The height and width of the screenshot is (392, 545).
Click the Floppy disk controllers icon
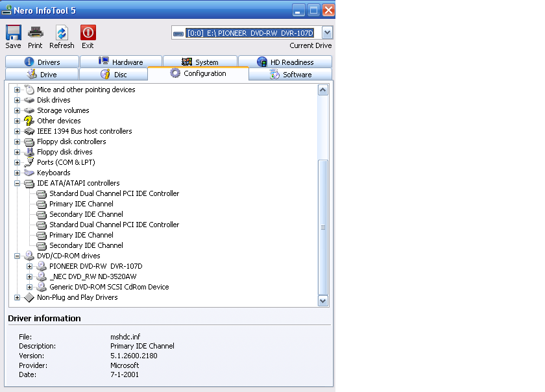[x=29, y=141]
